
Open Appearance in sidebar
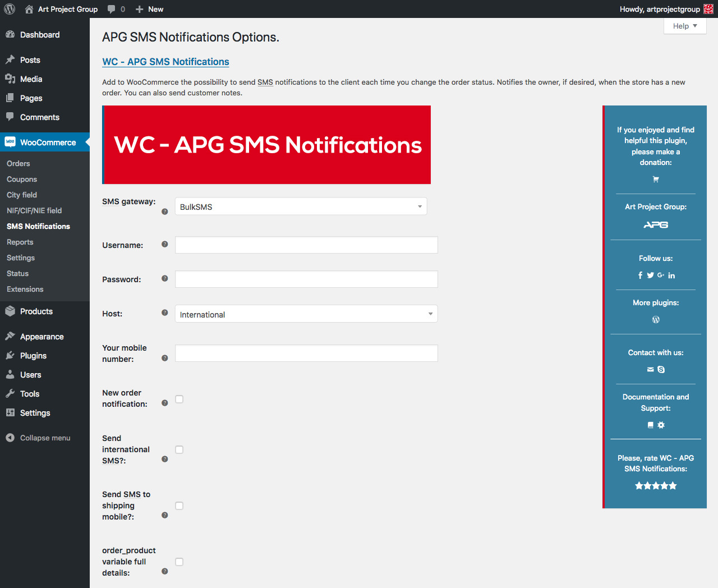click(x=45, y=337)
